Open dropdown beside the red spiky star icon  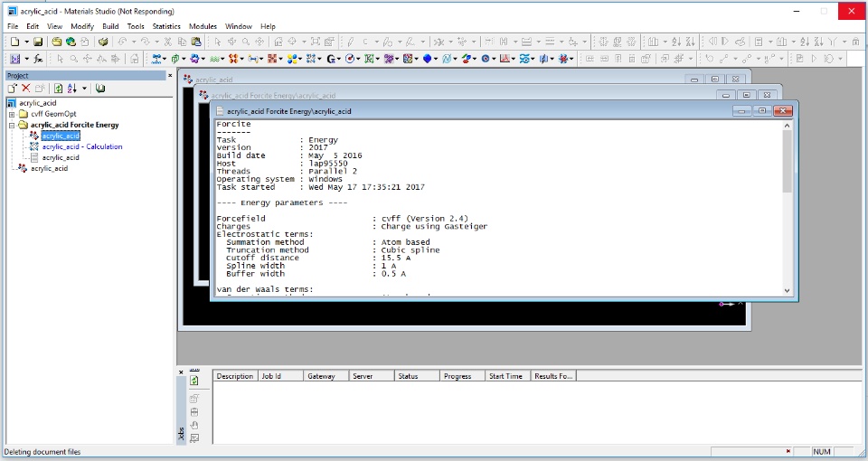point(571,59)
